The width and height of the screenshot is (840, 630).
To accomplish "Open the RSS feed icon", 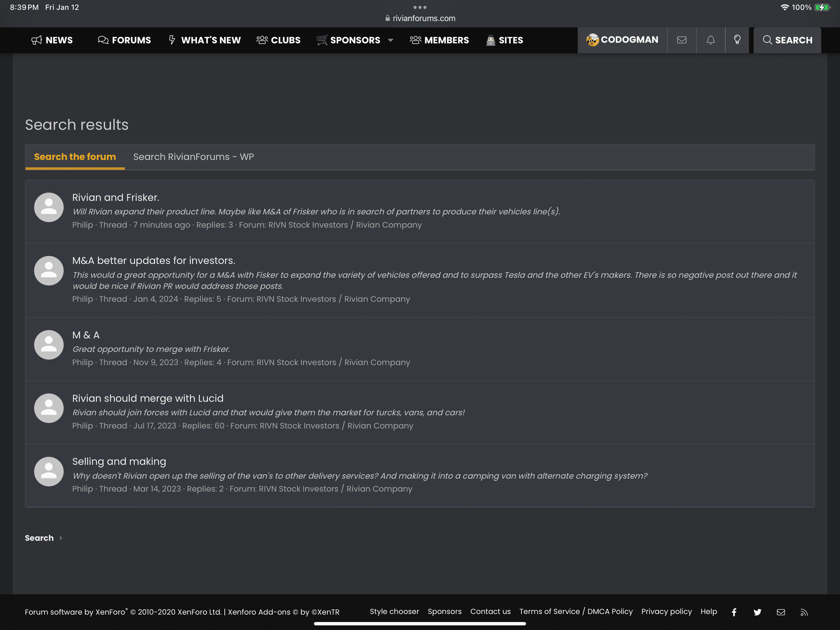I will [x=804, y=612].
